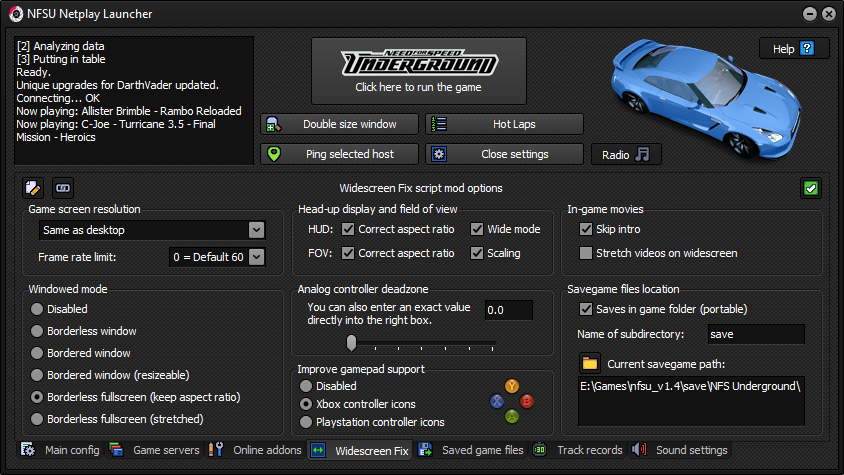Toggle FOV Scaling checkbox

tap(477, 253)
